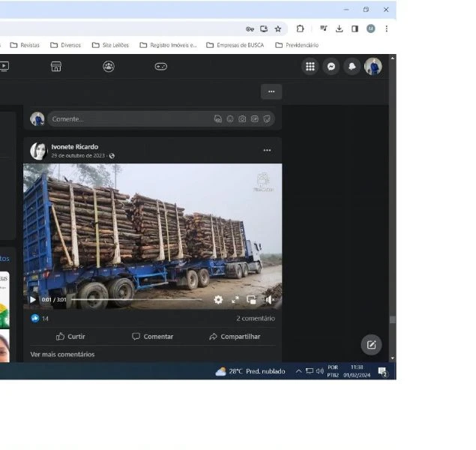Open video settings gear

coord(218,300)
